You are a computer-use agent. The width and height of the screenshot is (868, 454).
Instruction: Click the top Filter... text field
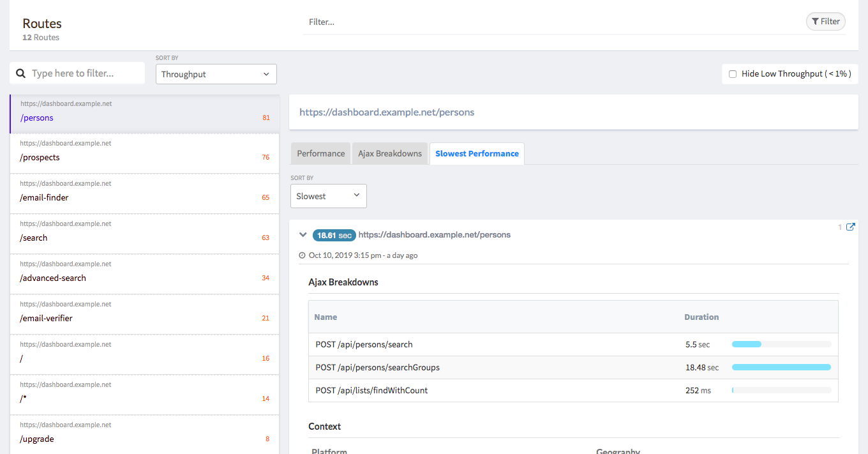pyautogui.click(x=549, y=22)
